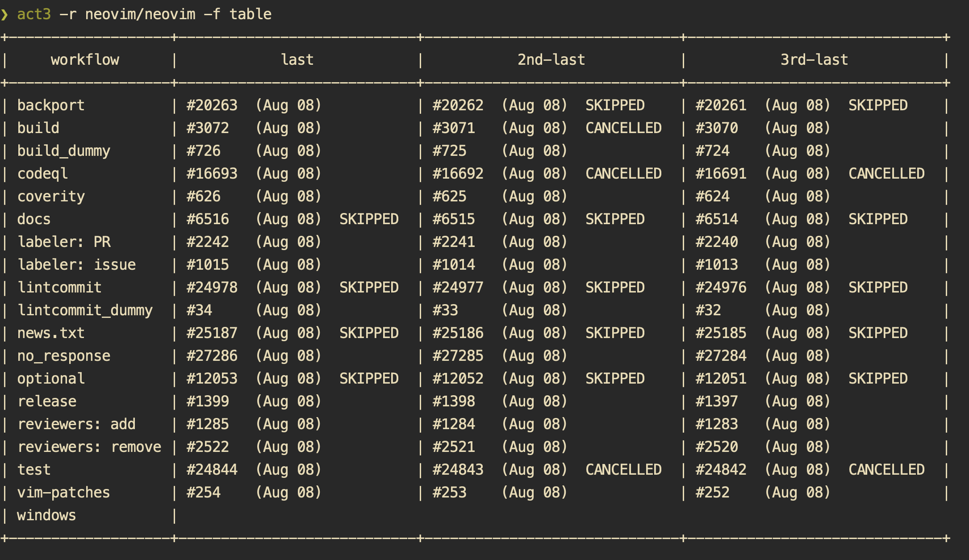Image resolution: width=969 pixels, height=560 pixels.
Task: Click the 2nd-last column header
Action: click(x=551, y=59)
